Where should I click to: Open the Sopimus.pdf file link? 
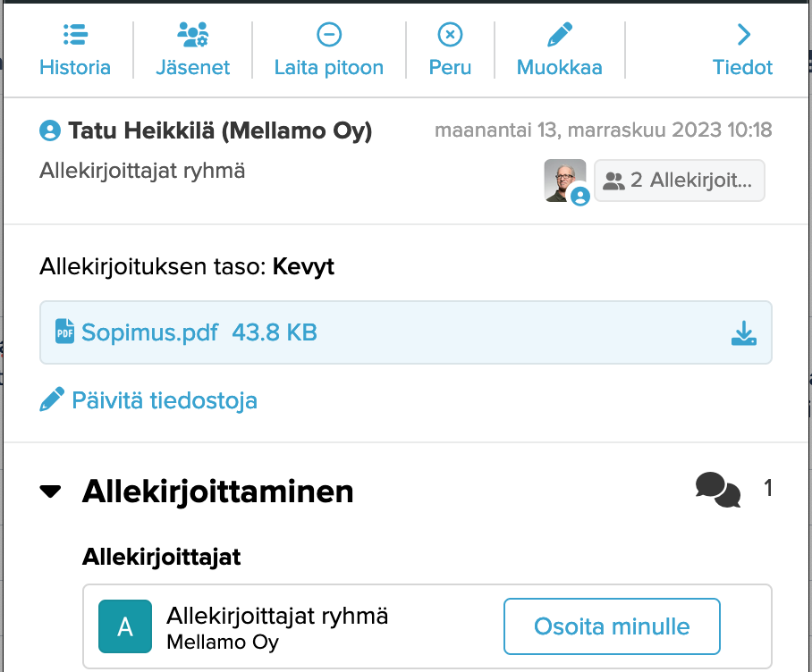(149, 332)
